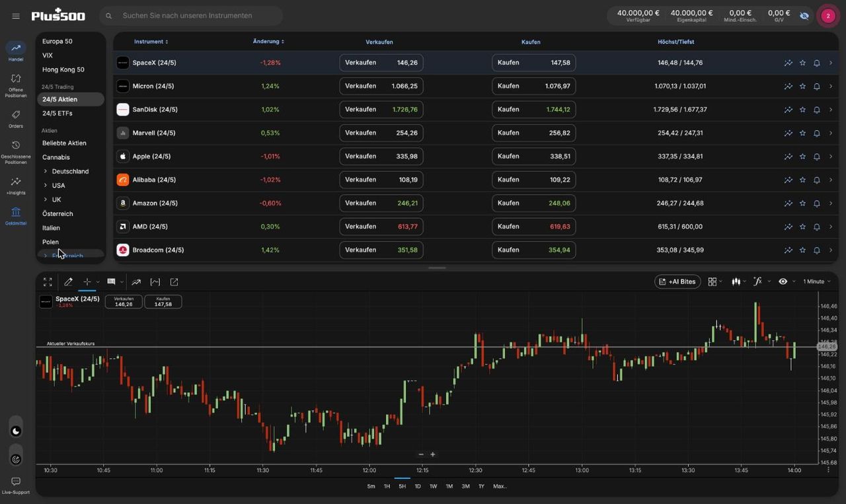Toggle dark mode moon button

pyautogui.click(x=16, y=431)
